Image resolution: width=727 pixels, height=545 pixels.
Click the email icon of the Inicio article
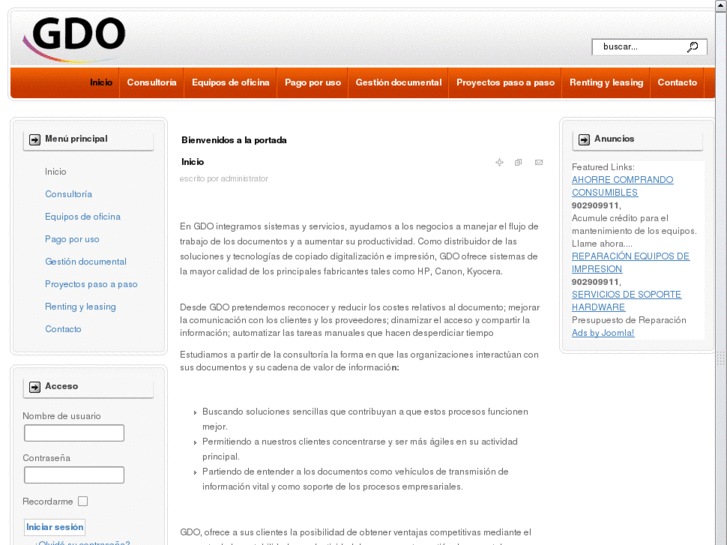[x=539, y=162]
